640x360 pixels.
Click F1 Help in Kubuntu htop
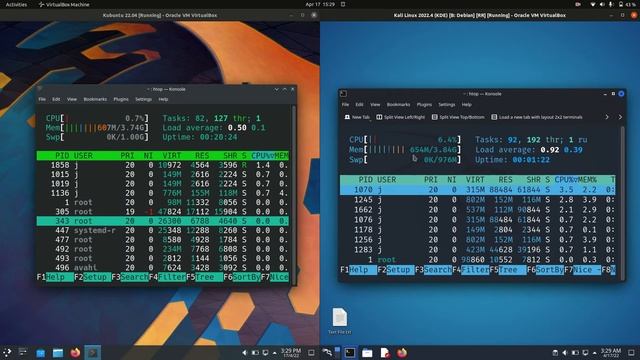click(x=55, y=277)
